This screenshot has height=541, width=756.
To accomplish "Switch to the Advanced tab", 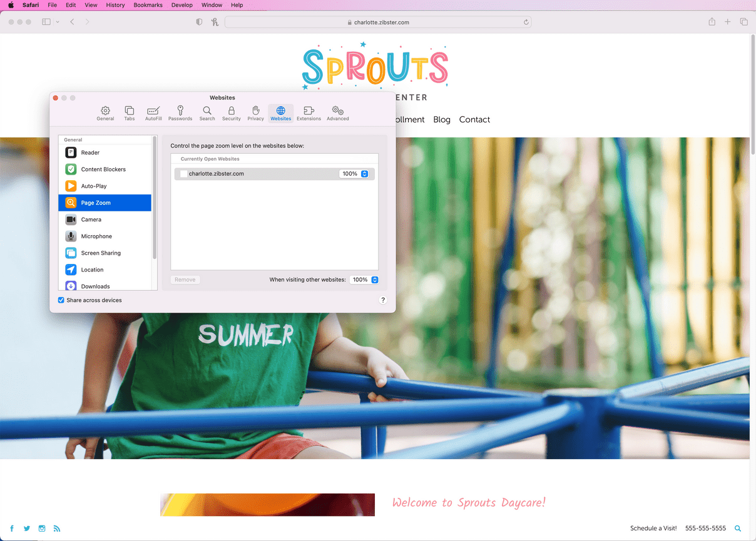I will coord(337,113).
